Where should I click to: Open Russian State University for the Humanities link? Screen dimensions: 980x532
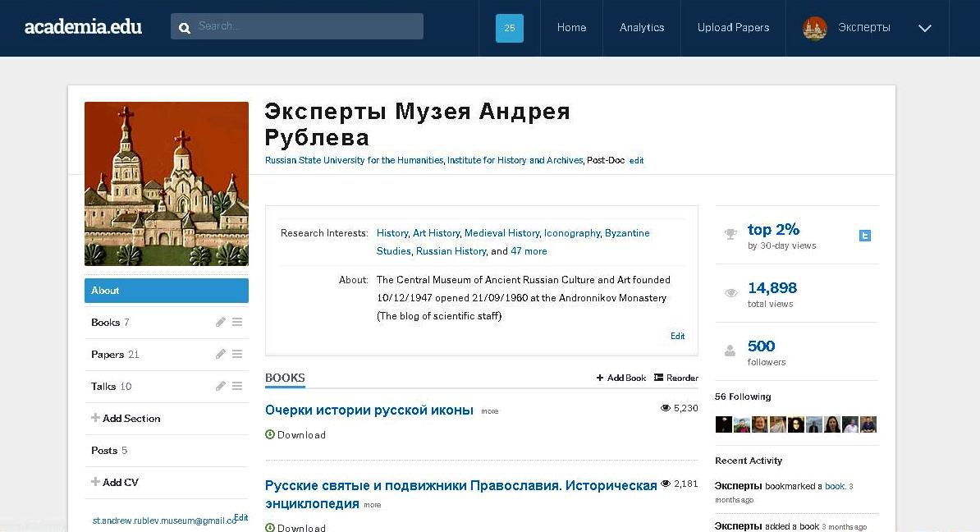click(x=355, y=161)
